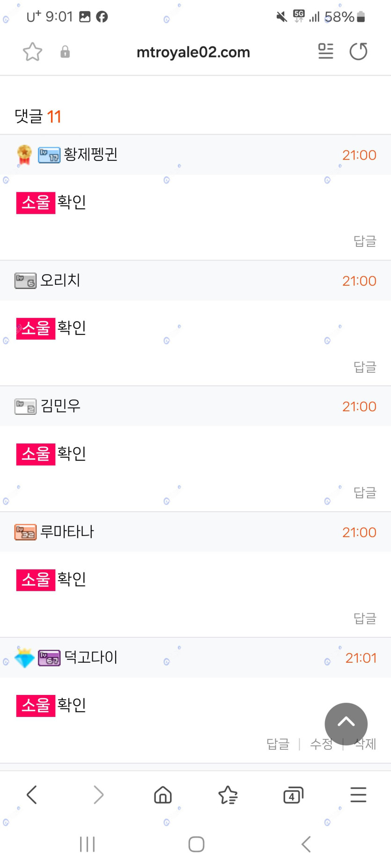The height and width of the screenshot is (868, 391).
Task: Reply to 김민우's comment
Action: point(365,492)
